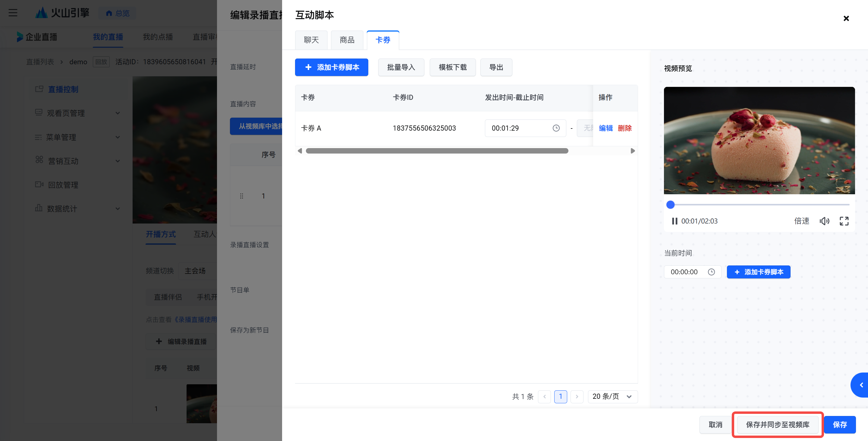Viewport: 868px width, 441px height.
Task: Click clock icon in 00:01:29 time field
Action: pyautogui.click(x=556, y=128)
